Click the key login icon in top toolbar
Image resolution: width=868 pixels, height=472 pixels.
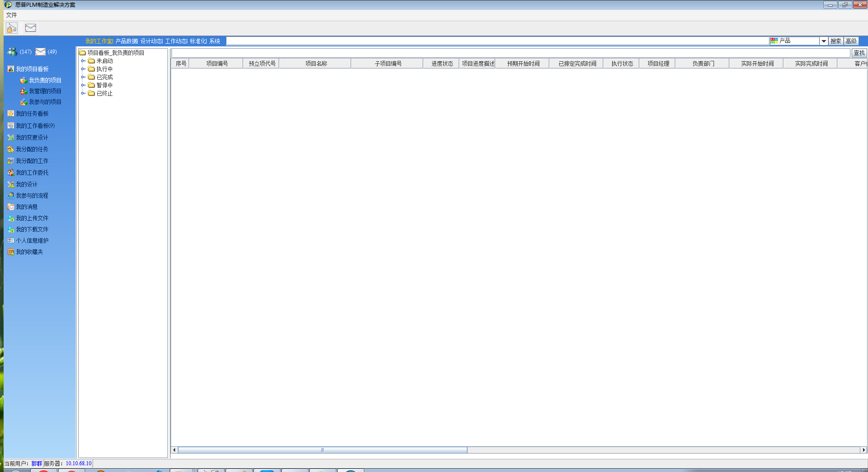11,27
